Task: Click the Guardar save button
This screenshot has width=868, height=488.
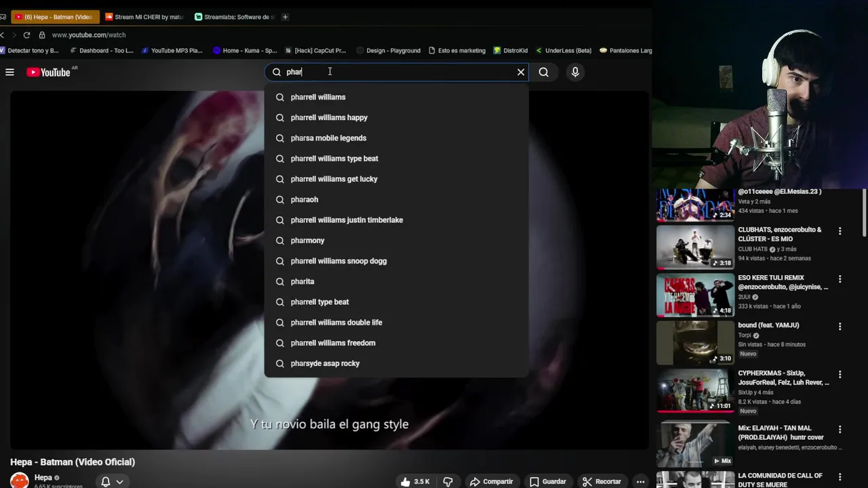Action: click(548, 482)
